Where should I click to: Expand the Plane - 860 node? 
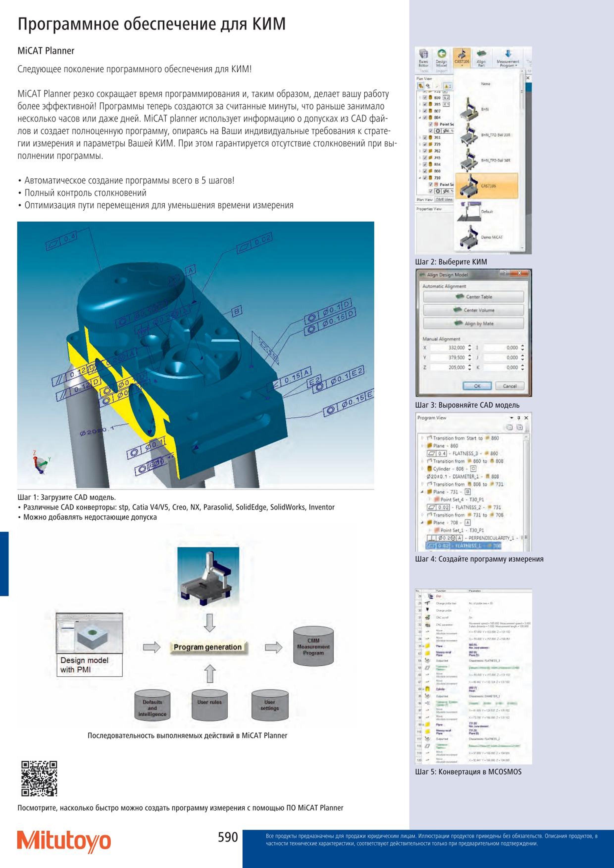422,446
